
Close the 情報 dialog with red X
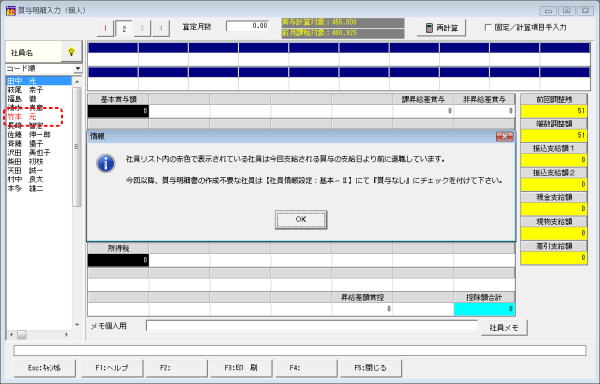tap(504, 137)
